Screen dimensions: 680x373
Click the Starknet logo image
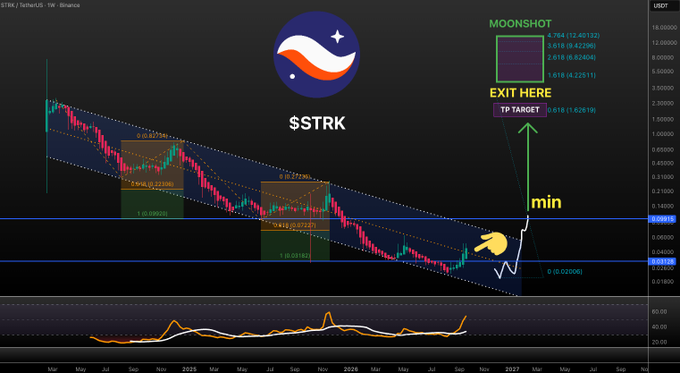(x=317, y=55)
